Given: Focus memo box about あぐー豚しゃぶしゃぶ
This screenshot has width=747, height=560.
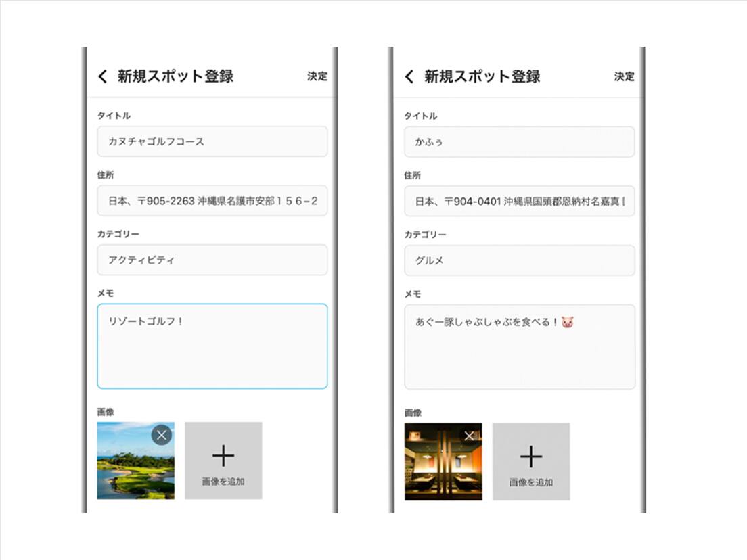Looking at the screenshot, I should click(519, 347).
